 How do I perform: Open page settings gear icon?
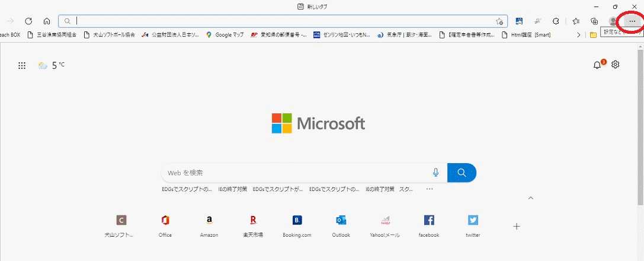616,65
